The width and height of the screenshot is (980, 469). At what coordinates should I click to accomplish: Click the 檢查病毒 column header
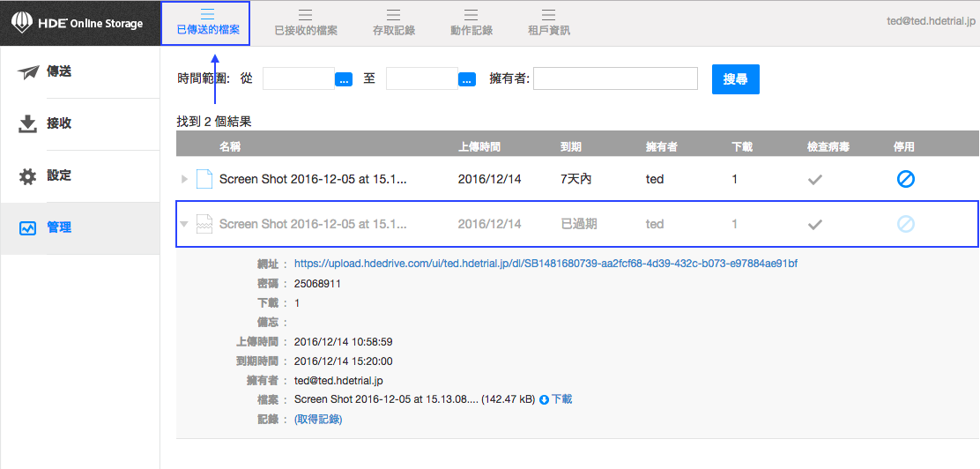[828, 147]
